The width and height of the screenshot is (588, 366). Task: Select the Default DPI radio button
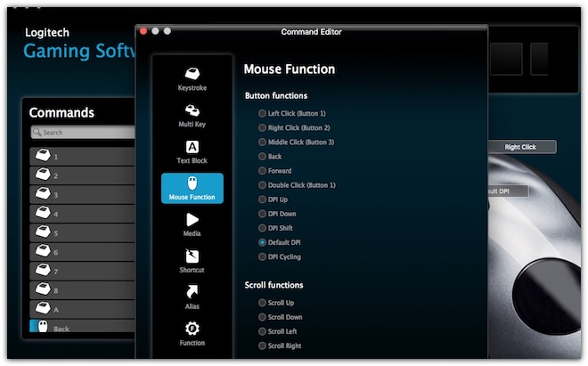pyautogui.click(x=262, y=242)
